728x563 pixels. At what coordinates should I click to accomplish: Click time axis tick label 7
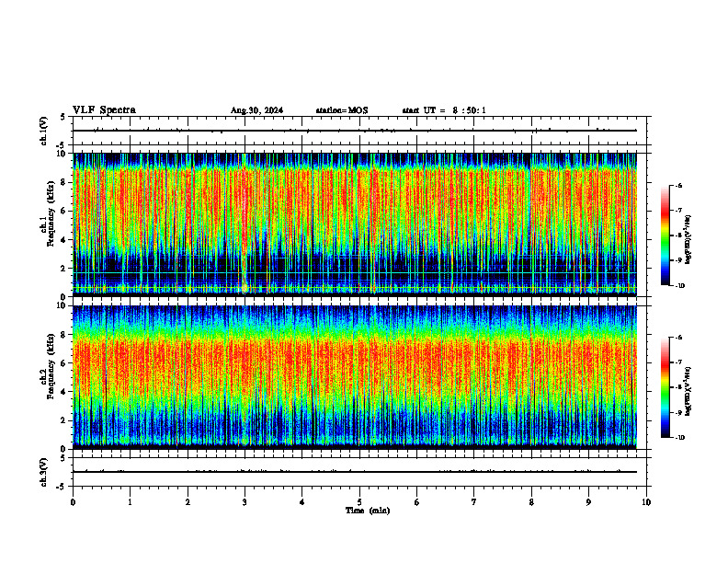click(474, 502)
